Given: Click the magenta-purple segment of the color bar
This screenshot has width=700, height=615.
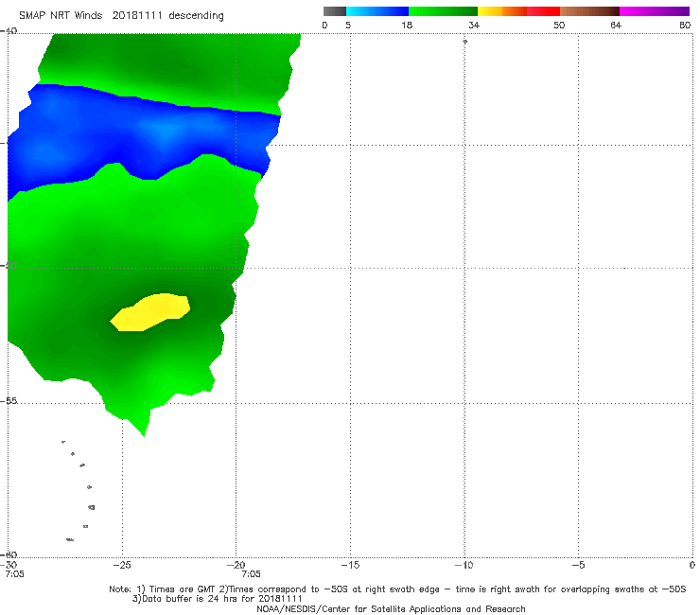Looking at the screenshot, I should tap(655, 11).
